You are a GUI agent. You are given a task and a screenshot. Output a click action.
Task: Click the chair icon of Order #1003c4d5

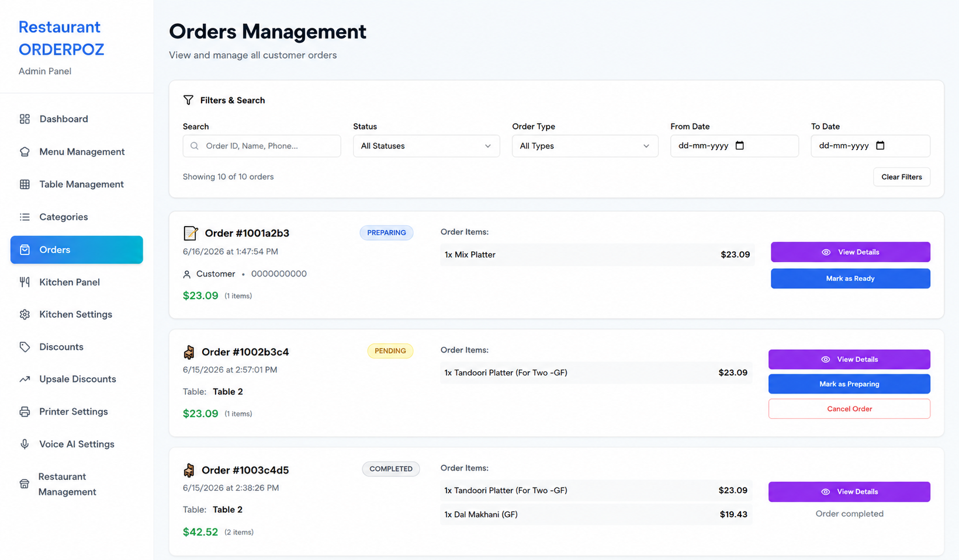coord(189,470)
